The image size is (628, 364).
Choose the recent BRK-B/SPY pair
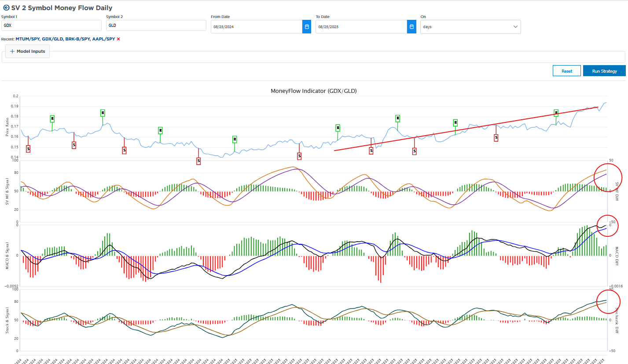point(77,39)
